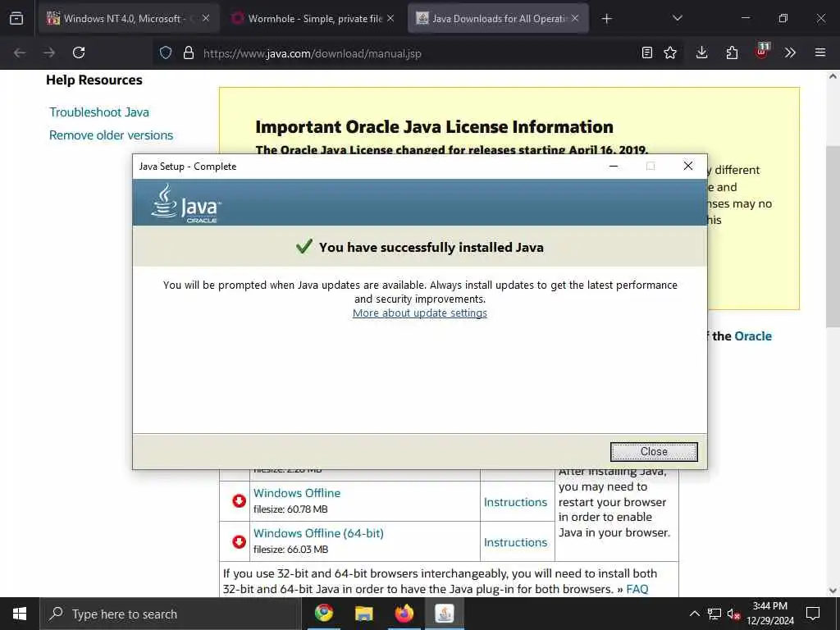
Task: Reload the current page
Action: (79, 52)
